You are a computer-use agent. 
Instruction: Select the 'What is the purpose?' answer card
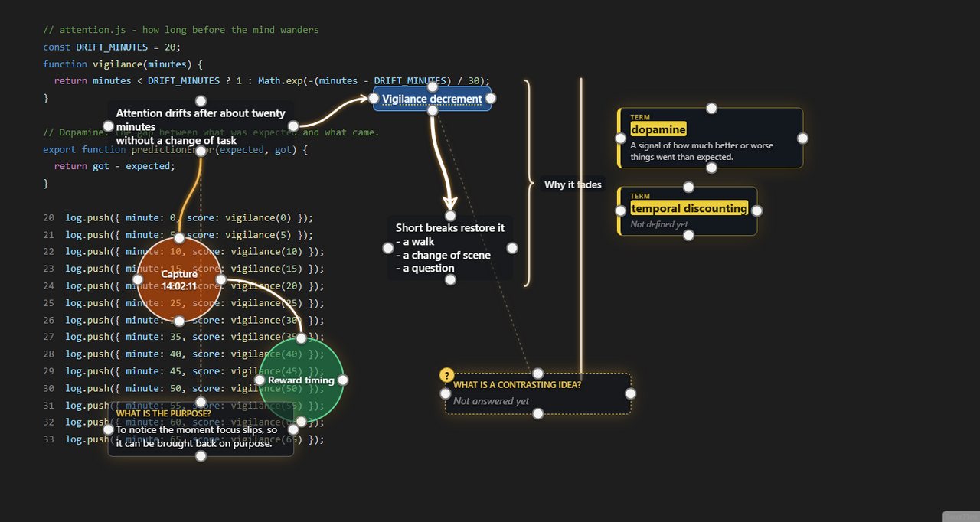[x=201, y=429]
